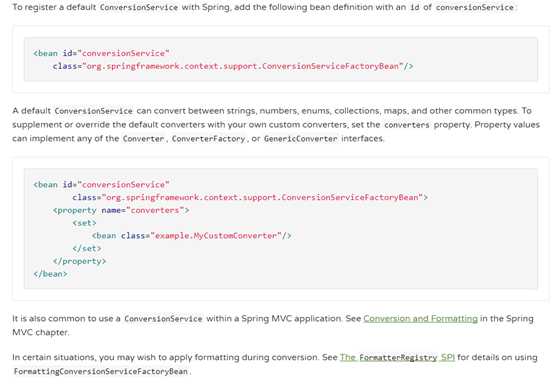Click the inline converters property word
The image size is (554, 384).
pos(407,125)
